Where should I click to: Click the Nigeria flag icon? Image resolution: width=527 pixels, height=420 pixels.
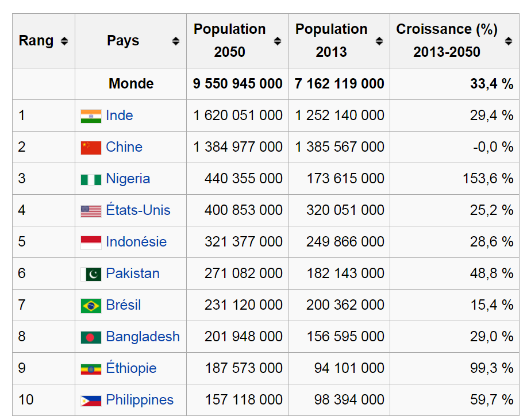[x=91, y=179]
